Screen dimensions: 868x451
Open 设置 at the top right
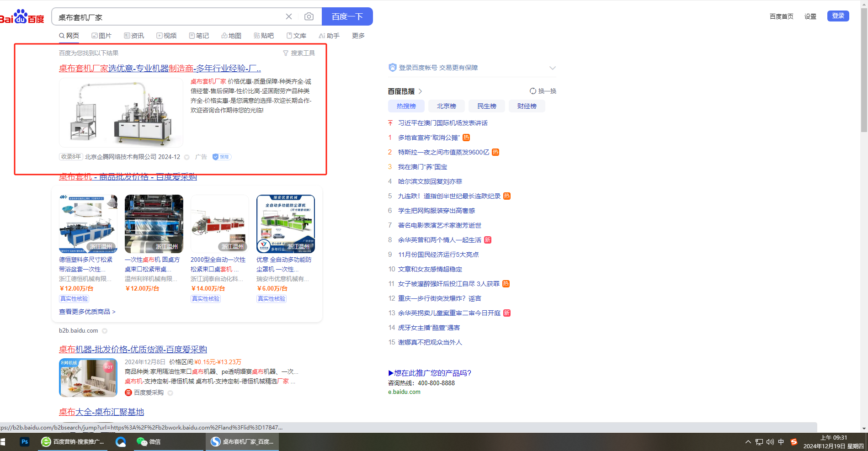810,16
